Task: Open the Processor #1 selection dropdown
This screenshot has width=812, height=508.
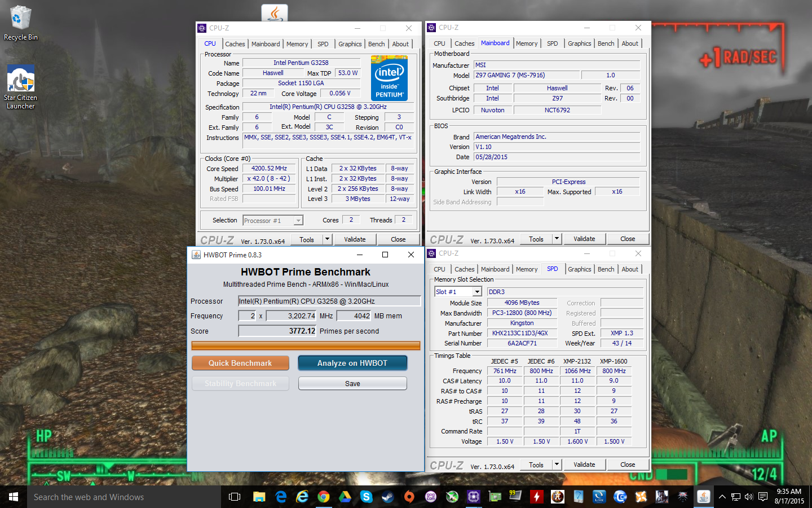Action: (x=298, y=221)
